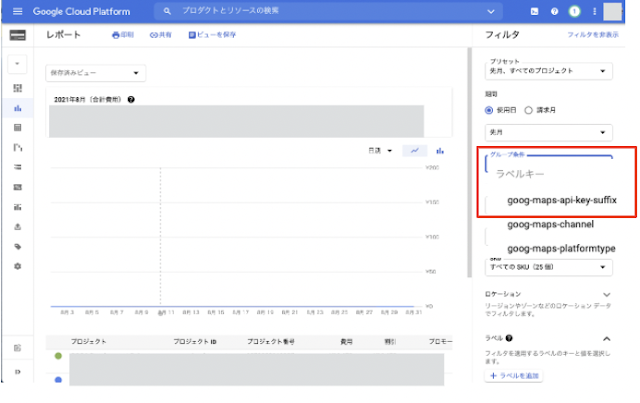Switch to the line chart view
This screenshot has width=640, height=403.
pos(415,151)
